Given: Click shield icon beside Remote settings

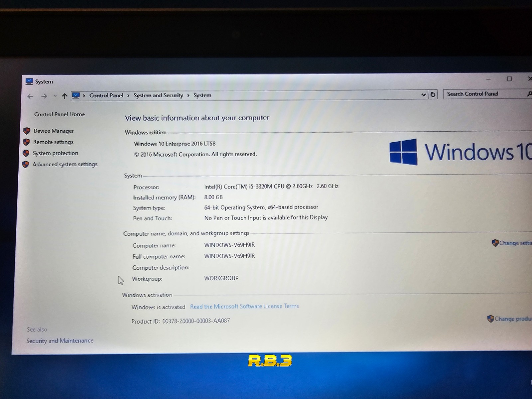Looking at the screenshot, I should coord(26,142).
